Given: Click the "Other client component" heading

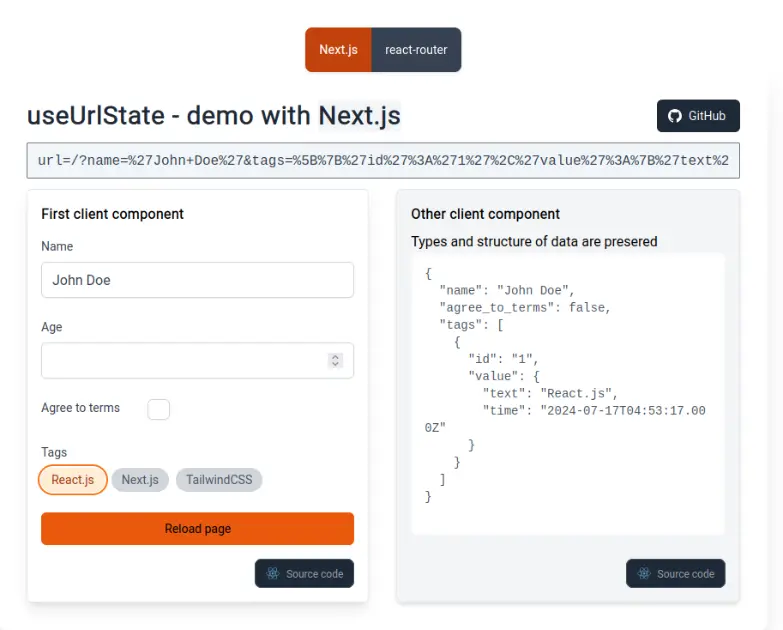Looking at the screenshot, I should (485, 214).
